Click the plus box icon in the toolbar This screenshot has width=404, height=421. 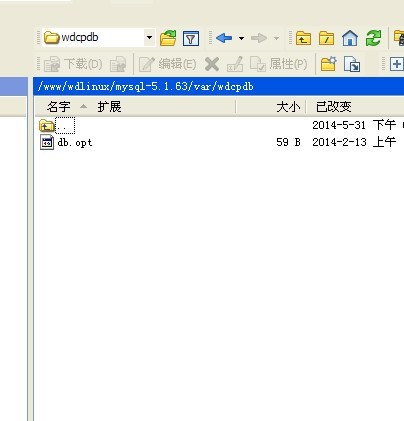(x=397, y=64)
